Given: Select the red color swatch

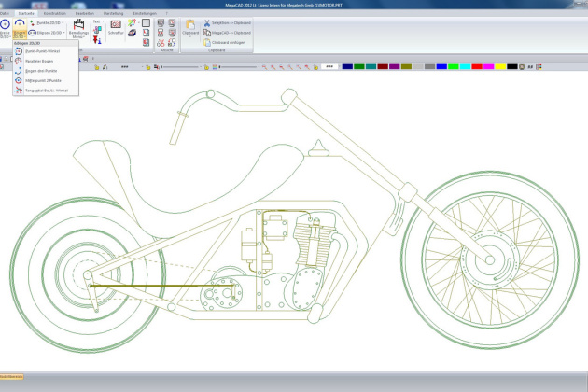Looking at the screenshot, I should pos(477,67).
